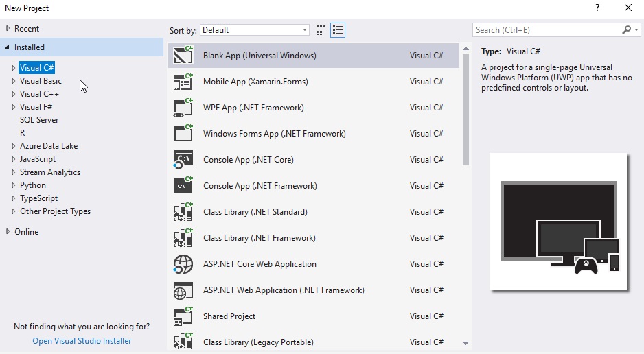Select the ASP.NET Core Web Application text

260,263
